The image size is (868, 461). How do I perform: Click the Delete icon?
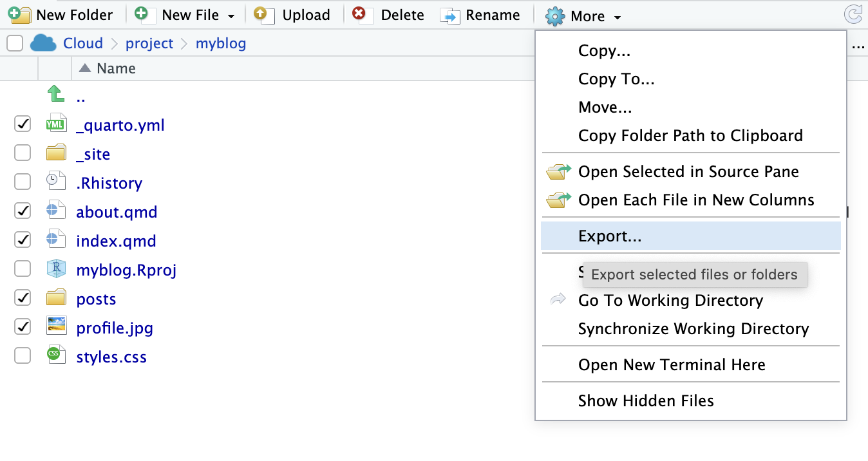[361, 15]
